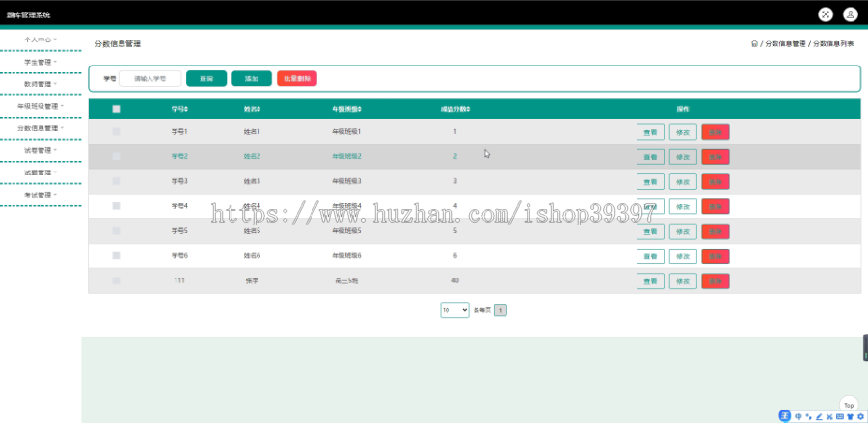The image size is (868, 423).
Task: Check the box for row 学号5
Action: tap(116, 231)
